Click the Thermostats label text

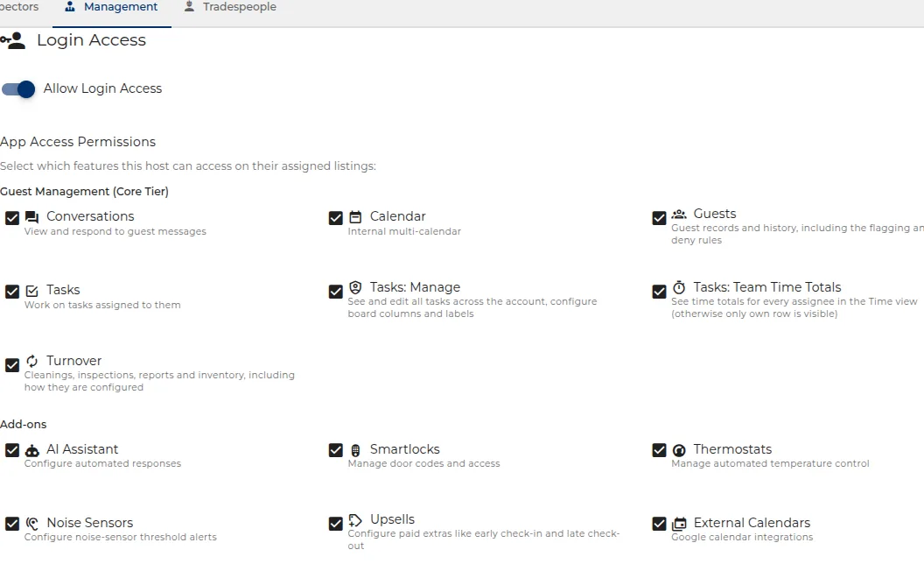[x=732, y=449]
